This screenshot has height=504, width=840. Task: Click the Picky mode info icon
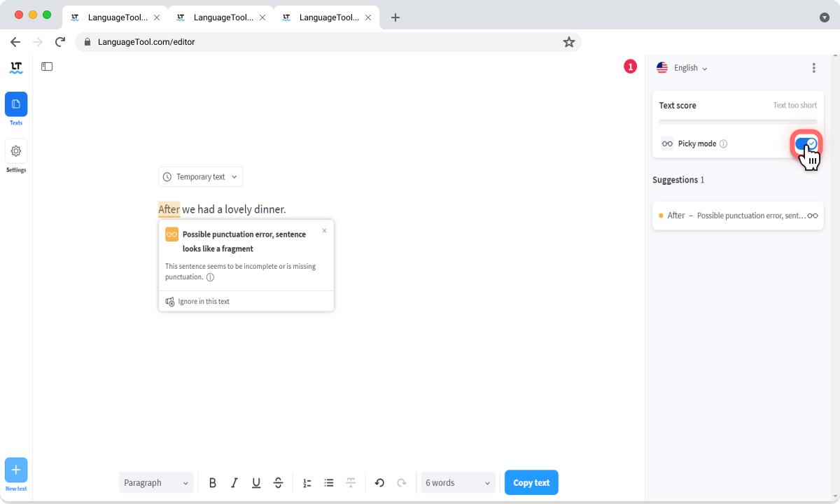pos(724,143)
